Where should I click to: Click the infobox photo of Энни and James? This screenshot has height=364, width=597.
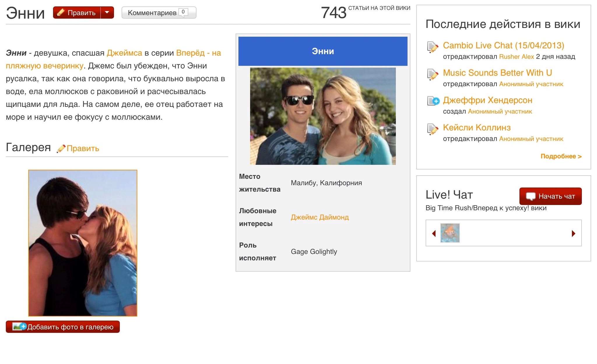(323, 116)
